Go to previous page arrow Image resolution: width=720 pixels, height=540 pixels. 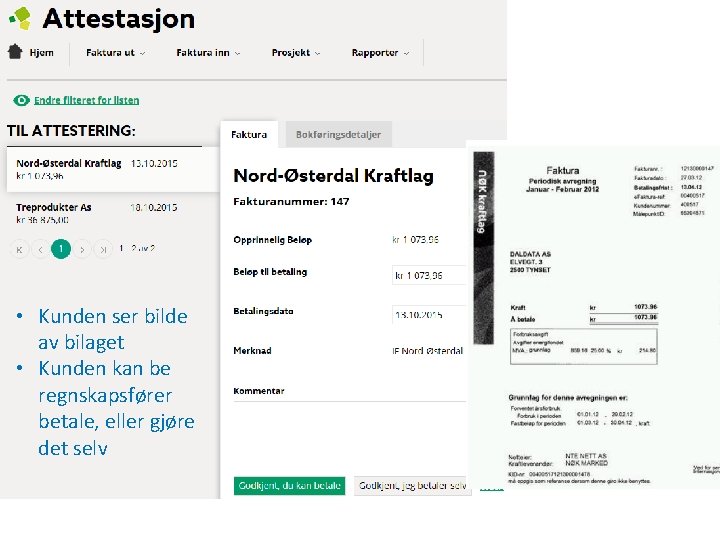click(x=40, y=249)
